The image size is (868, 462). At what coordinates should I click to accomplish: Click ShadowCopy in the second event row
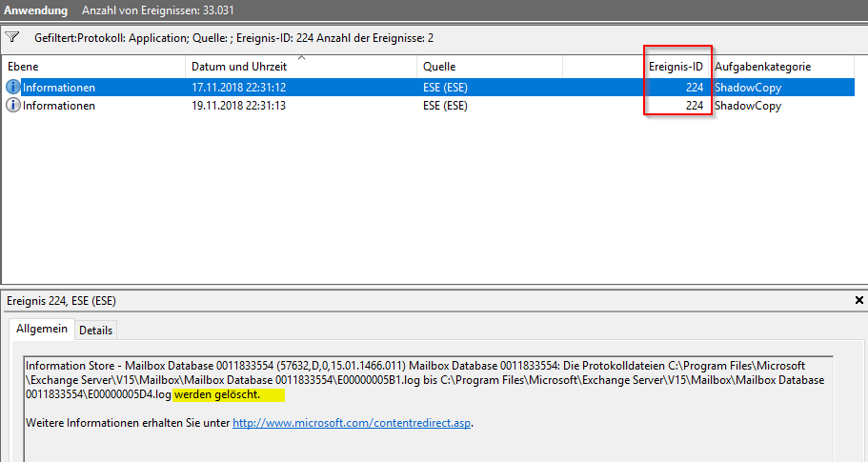747,106
